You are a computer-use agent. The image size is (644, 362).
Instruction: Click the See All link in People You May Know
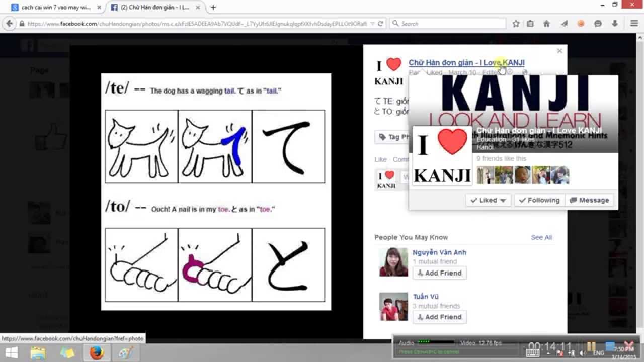tap(541, 237)
